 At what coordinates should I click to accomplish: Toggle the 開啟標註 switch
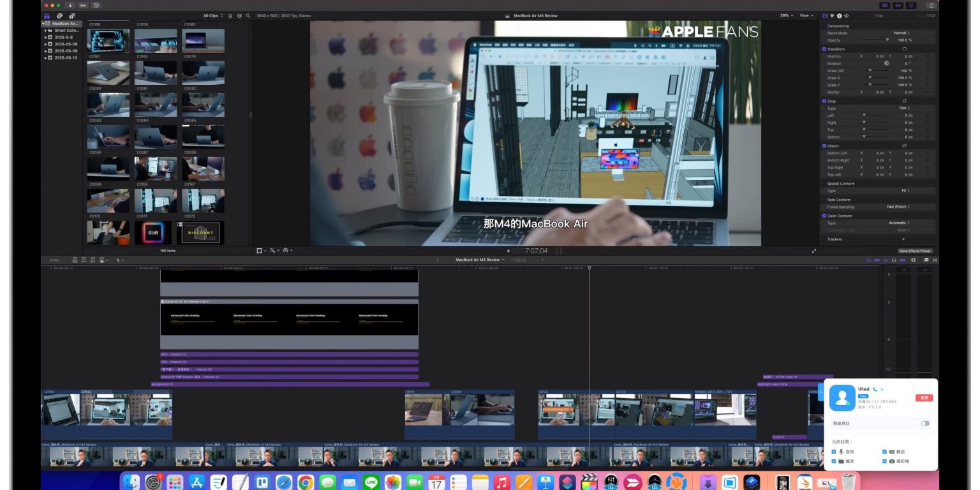pos(925,423)
